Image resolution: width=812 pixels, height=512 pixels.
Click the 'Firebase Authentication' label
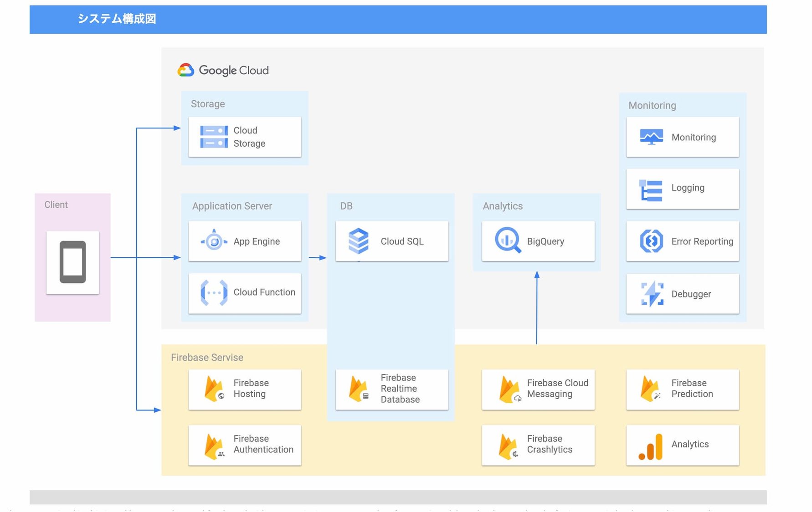(x=263, y=444)
